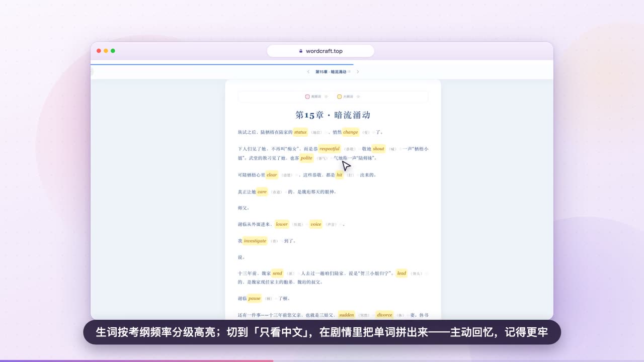Click the highlighted word "clear"

click(272, 175)
